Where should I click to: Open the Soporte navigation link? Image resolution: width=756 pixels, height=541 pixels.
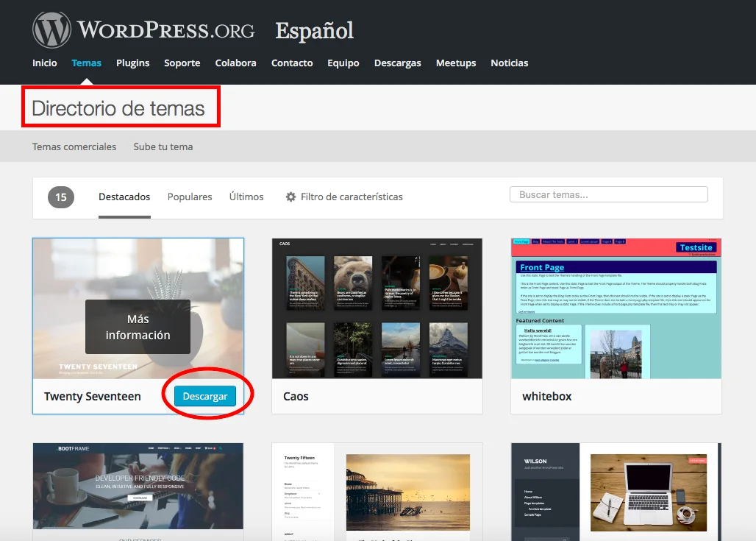tap(182, 63)
